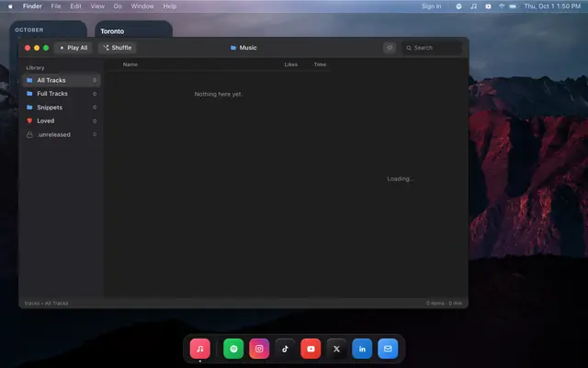This screenshot has height=368, width=588.
Task: Click the menu bar date and time
Action: [552, 6]
